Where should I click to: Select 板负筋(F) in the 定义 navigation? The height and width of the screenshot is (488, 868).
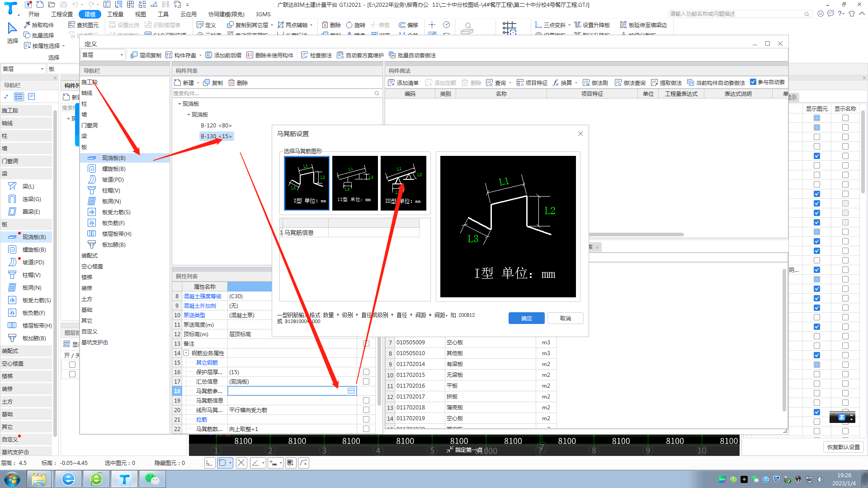[x=113, y=223]
